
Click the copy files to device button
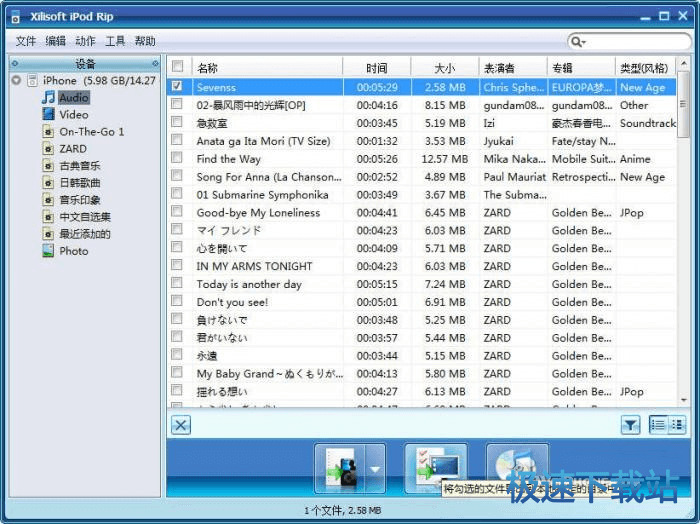340,469
